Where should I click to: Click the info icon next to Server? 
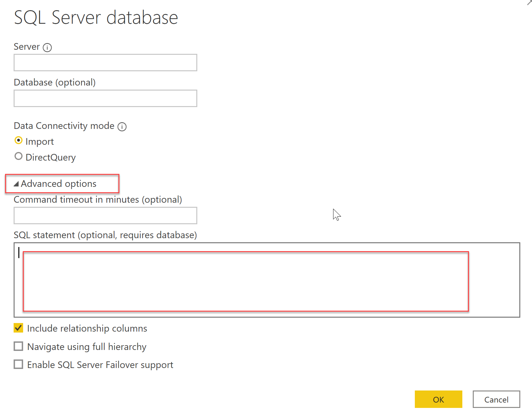tap(47, 48)
